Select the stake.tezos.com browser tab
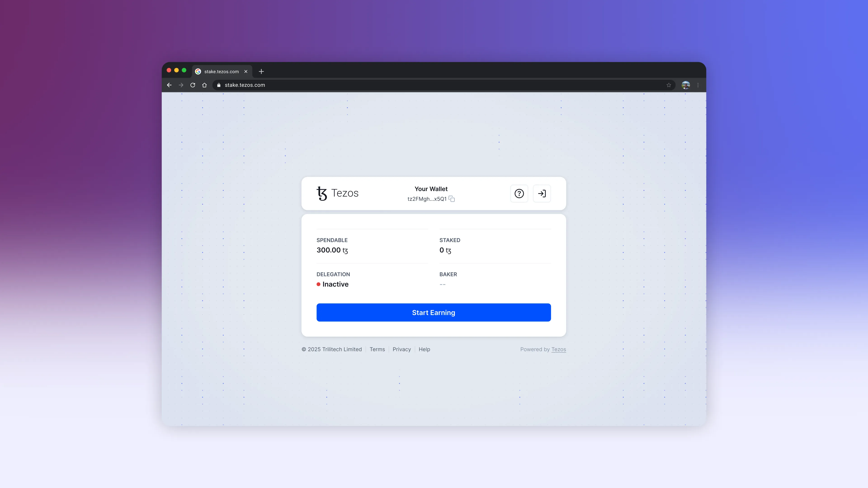The image size is (868, 488). tap(222, 71)
